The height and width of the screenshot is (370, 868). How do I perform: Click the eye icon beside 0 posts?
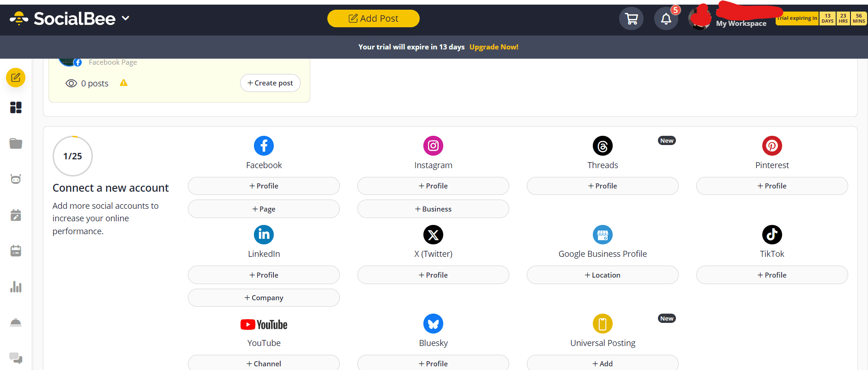point(71,84)
